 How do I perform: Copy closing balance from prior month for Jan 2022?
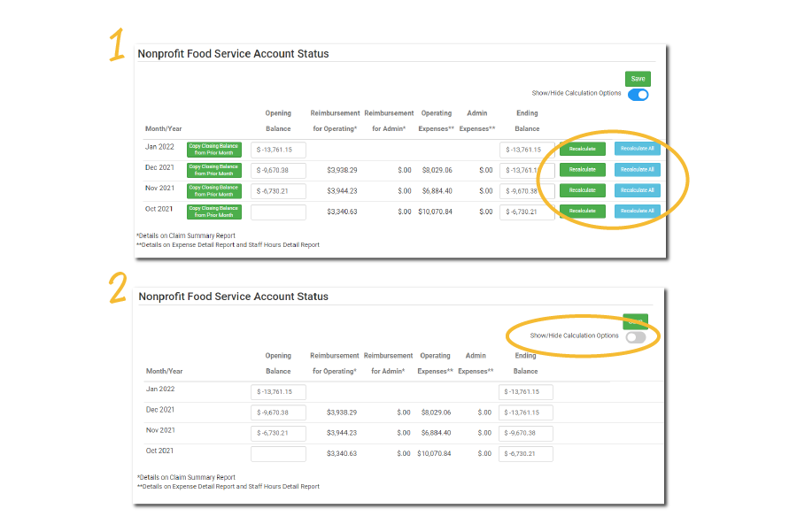(x=213, y=150)
